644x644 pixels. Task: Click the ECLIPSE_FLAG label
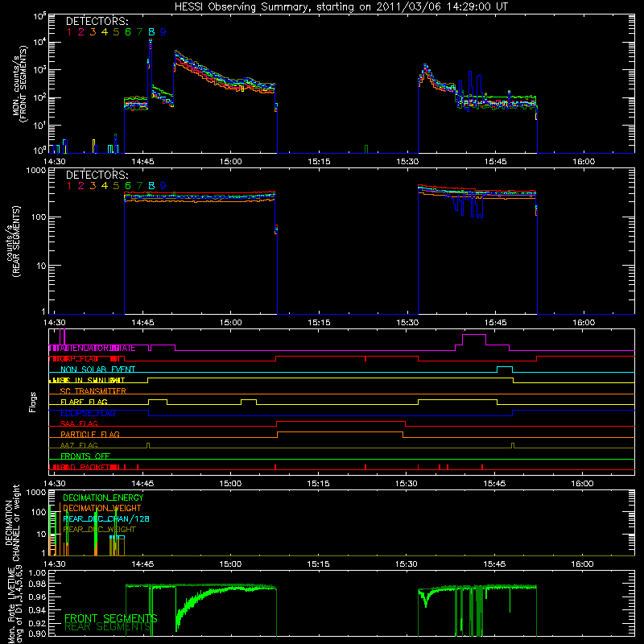(x=88, y=413)
